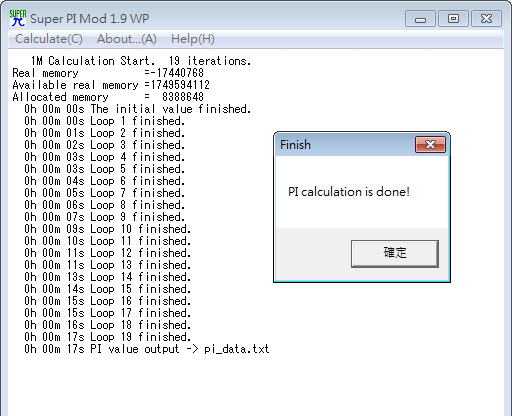
Task: Click 'The initial value finished.' line
Action: pyautogui.click(x=137, y=109)
